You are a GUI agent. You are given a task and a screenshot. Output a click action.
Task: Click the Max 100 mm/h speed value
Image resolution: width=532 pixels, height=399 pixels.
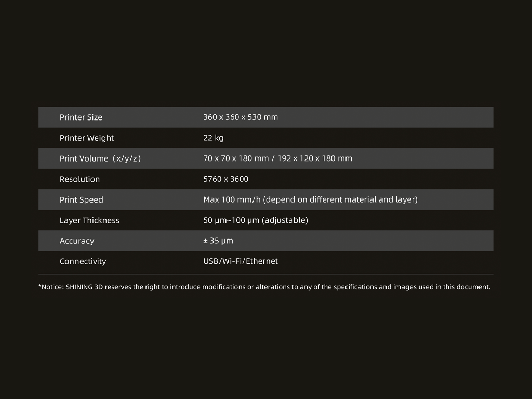coord(232,200)
